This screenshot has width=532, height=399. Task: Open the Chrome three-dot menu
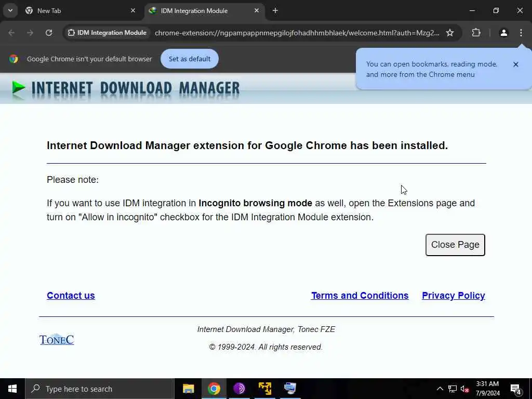coord(521,33)
